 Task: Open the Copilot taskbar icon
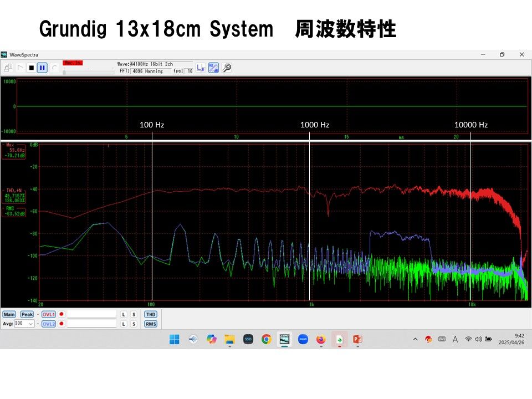pos(211,339)
